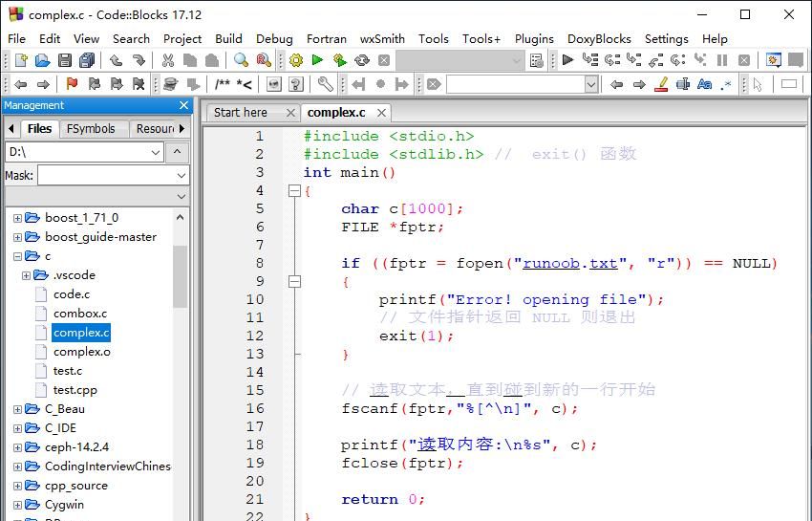Redo the last edit via toolbar
The height and width of the screenshot is (521, 812).
139,60
